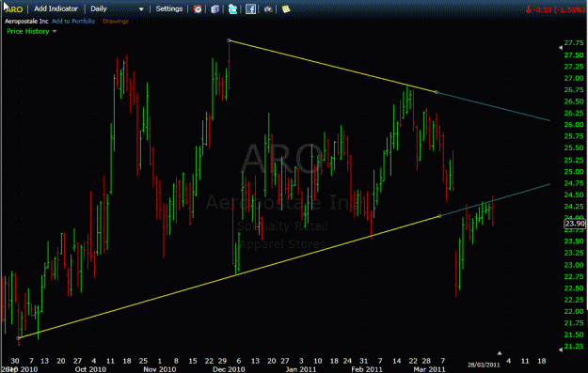
Task: Share chart via Facebook icon
Action: 250,9
